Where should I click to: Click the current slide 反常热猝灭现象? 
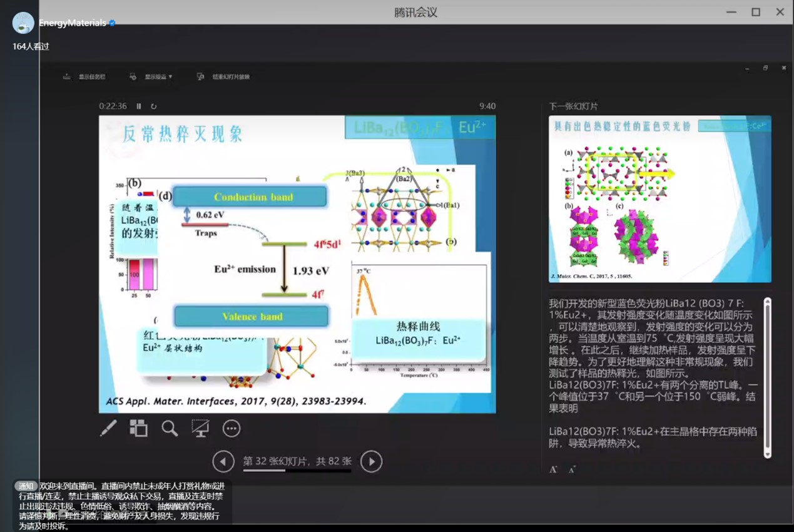point(297,264)
